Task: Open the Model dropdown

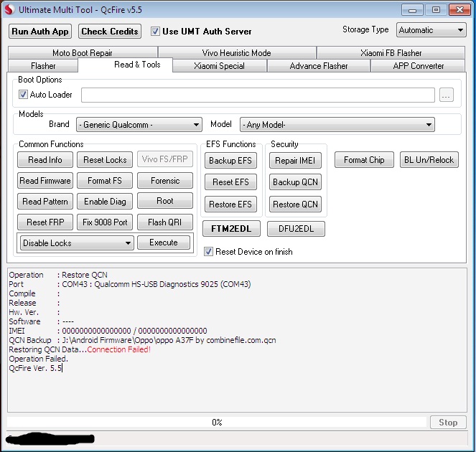Action: tap(337, 125)
